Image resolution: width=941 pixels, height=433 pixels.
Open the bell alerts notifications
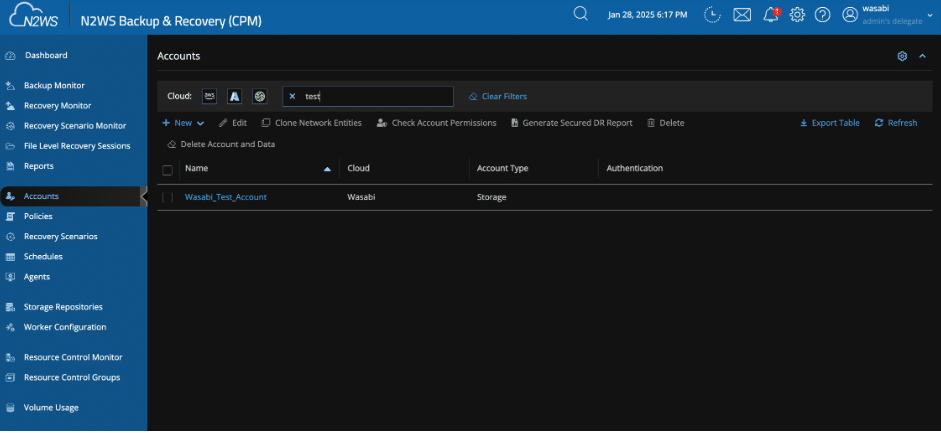point(771,15)
